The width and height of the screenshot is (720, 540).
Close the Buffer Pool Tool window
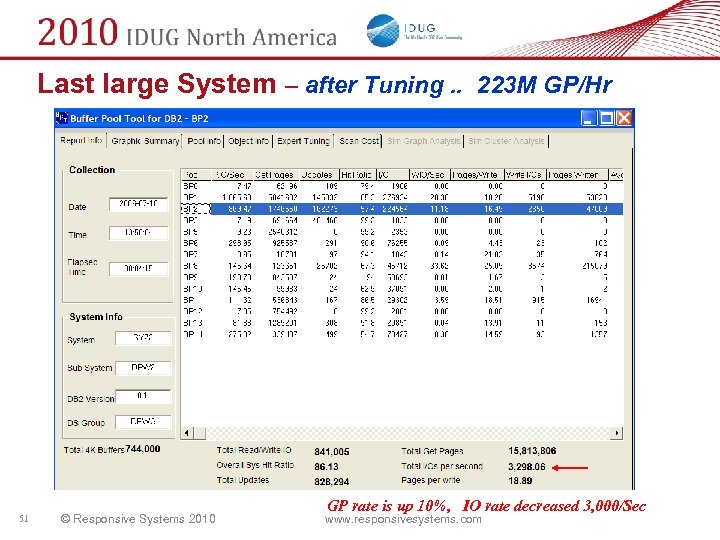(x=624, y=118)
